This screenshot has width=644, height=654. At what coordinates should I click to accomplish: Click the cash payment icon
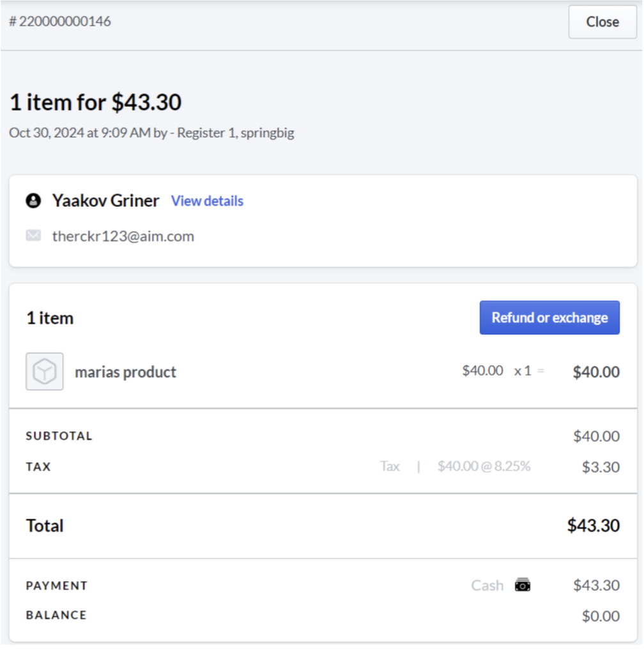tap(523, 585)
